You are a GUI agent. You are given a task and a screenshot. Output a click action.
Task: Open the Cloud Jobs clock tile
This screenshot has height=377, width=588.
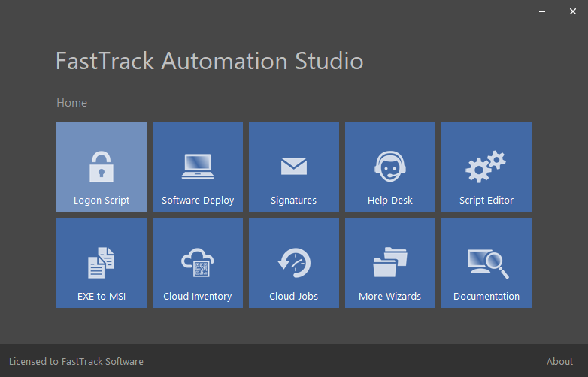point(294,263)
